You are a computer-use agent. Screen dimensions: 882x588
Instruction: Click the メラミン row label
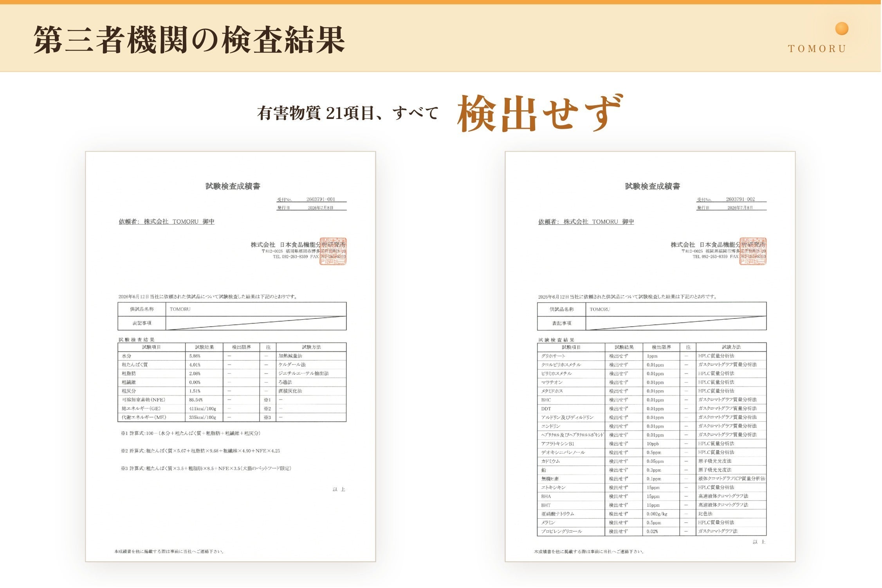(548, 523)
